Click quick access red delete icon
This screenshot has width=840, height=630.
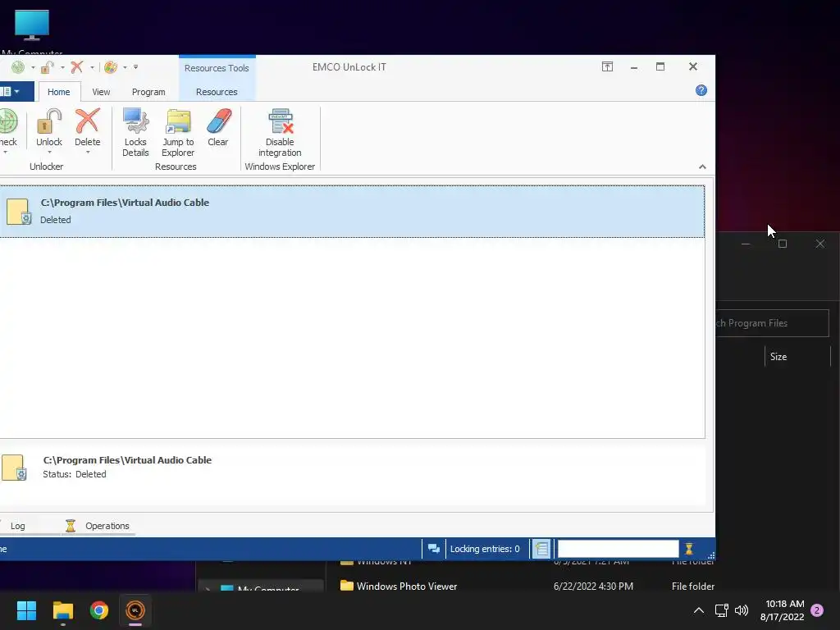(77, 67)
